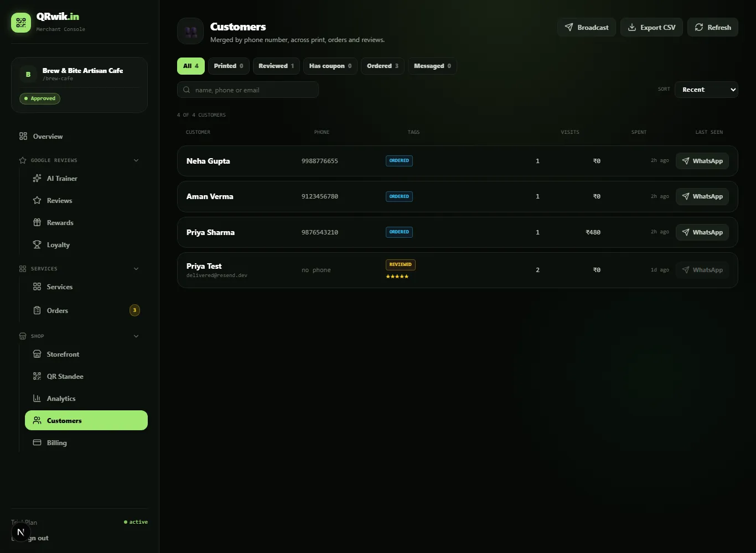Image resolution: width=756 pixels, height=553 pixels.
Task: Filter by Ordered customers
Action: (x=382, y=66)
